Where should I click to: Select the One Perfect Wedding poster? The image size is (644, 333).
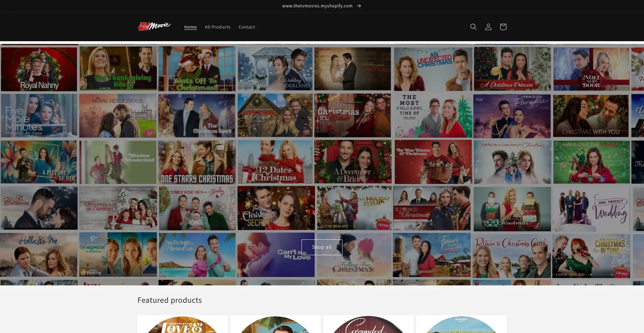tap(591, 209)
